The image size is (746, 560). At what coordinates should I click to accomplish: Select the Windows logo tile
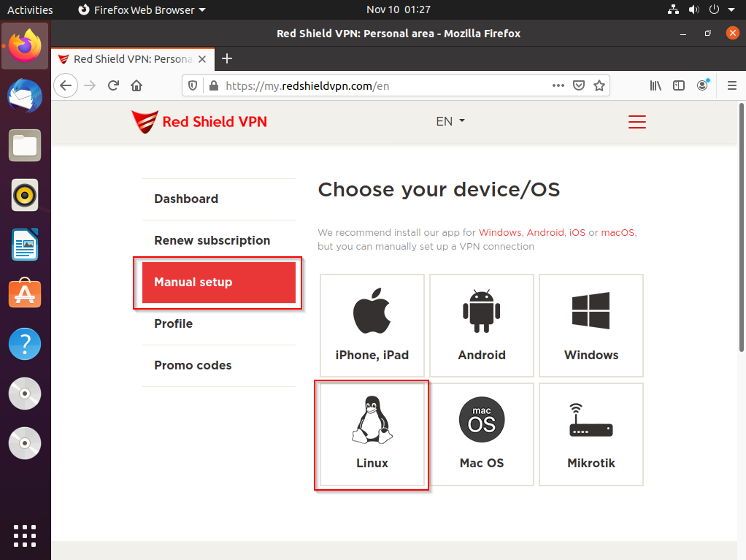[591, 326]
